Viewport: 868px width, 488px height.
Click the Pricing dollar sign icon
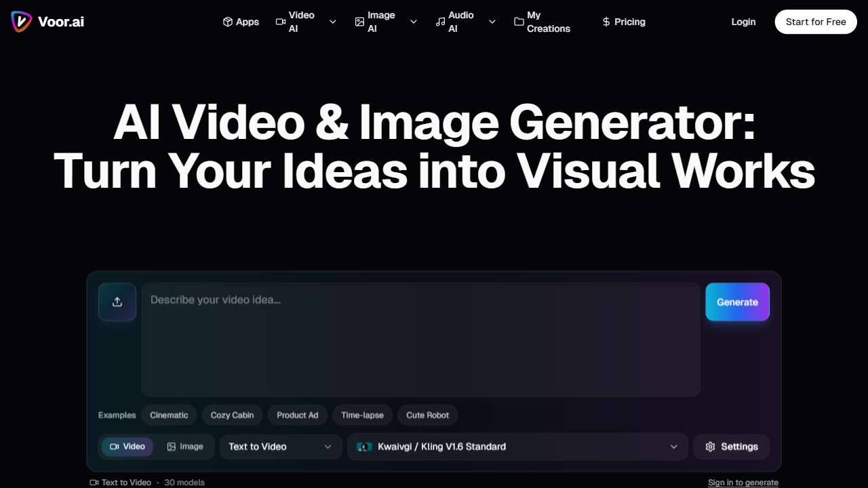606,22
